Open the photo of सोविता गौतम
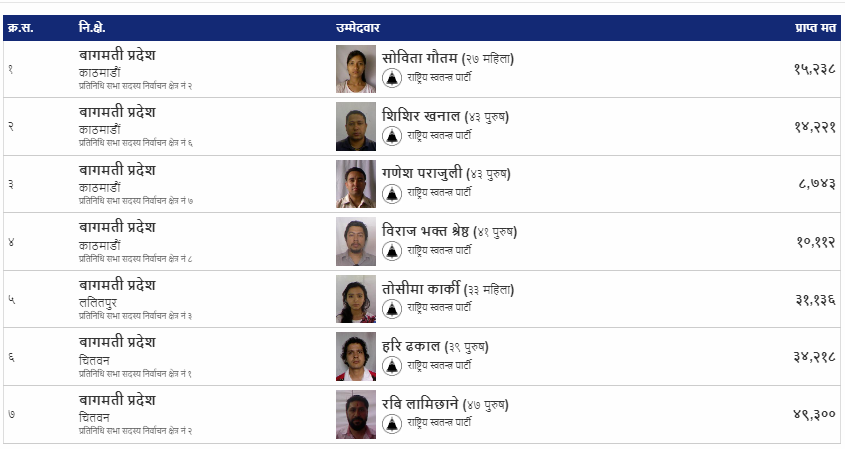 356,69
